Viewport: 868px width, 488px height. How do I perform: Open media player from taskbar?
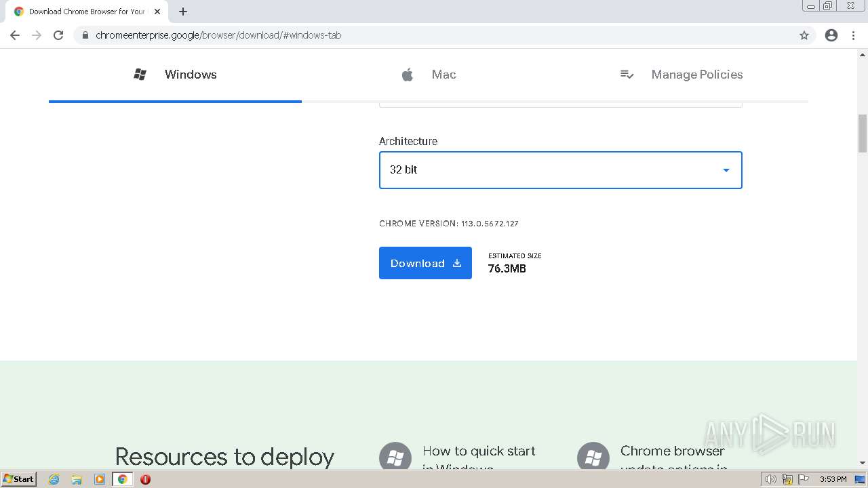100,479
